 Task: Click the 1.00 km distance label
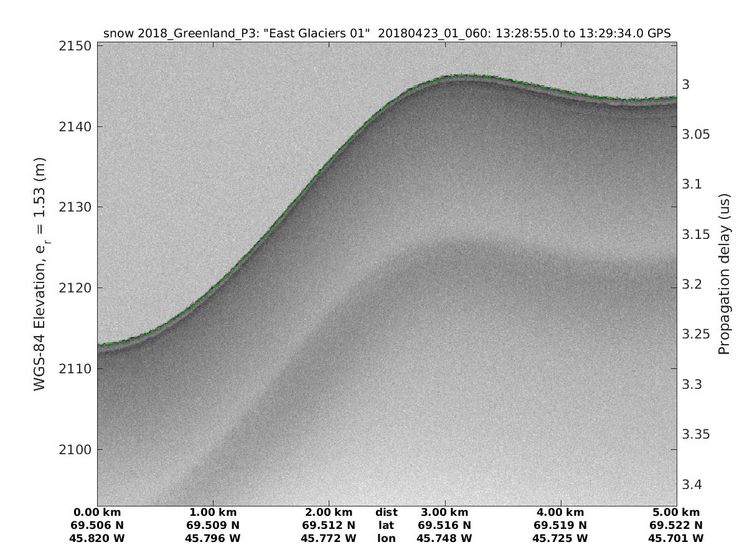pyautogui.click(x=214, y=513)
